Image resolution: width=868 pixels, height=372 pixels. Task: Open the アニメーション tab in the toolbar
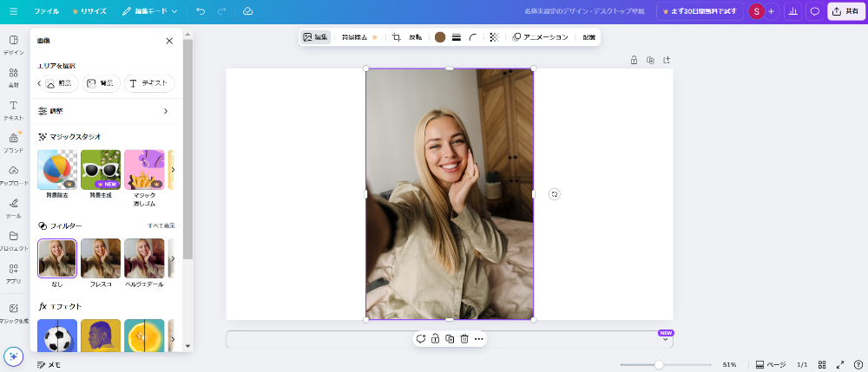[540, 37]
